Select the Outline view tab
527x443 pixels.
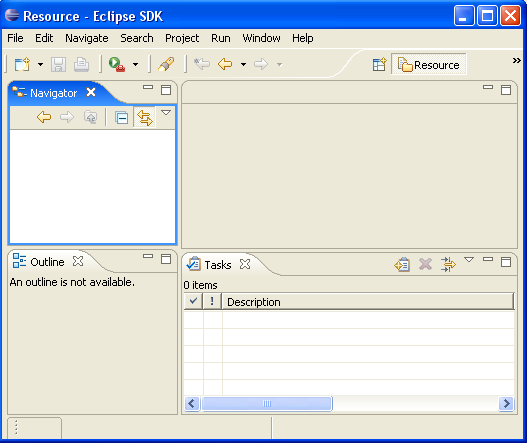[47, 261]
